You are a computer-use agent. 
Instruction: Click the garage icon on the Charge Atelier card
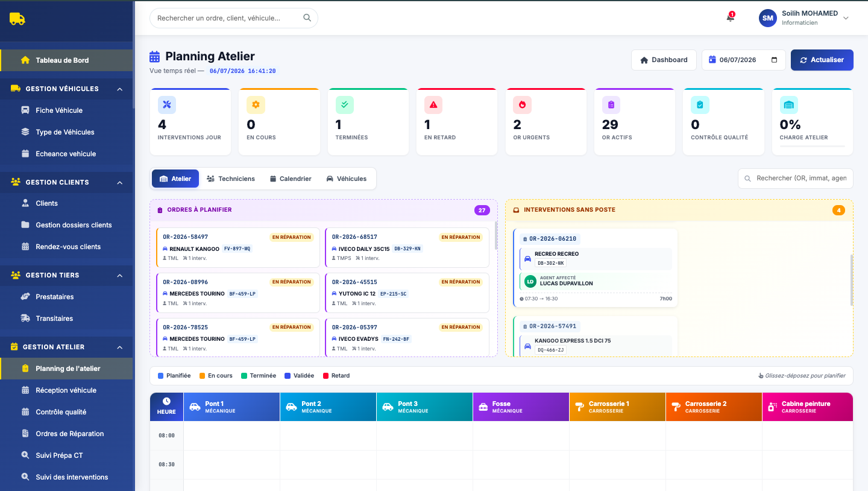(788, 105)
